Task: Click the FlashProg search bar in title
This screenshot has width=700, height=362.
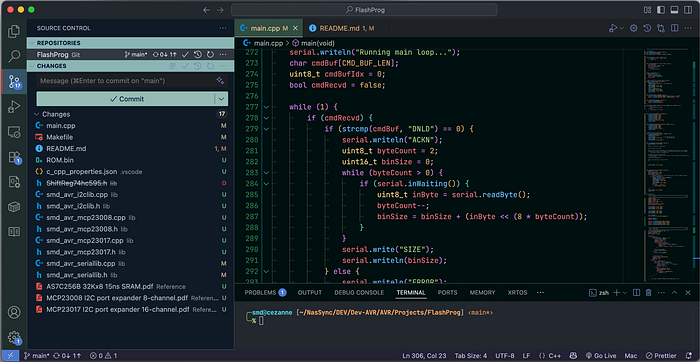Action: [x=364, y=10]
